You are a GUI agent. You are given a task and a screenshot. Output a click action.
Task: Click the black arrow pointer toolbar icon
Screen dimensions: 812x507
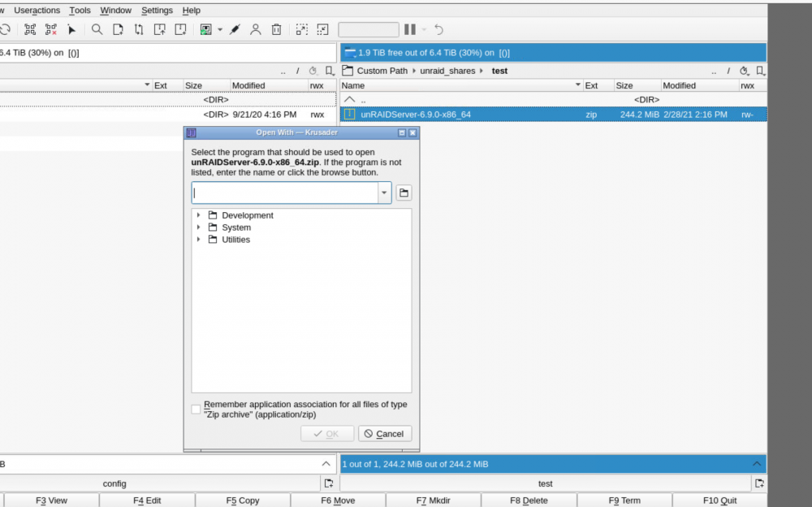click(x=71, y=29)
